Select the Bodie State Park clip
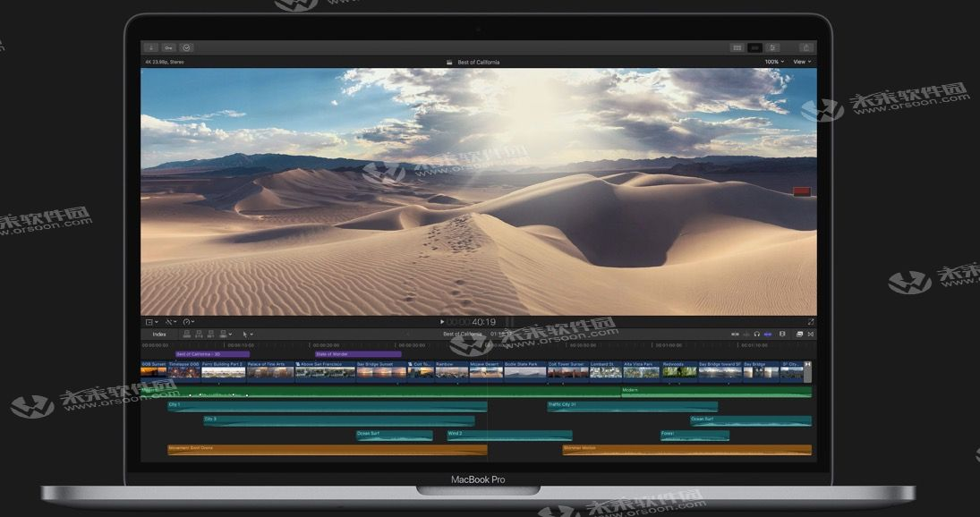This screenshot has height=517, width=980. tap(525, 370)
